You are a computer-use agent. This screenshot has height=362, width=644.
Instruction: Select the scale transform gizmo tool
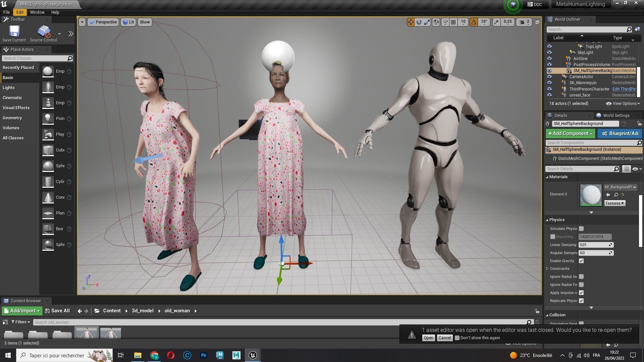pos(427,22)
